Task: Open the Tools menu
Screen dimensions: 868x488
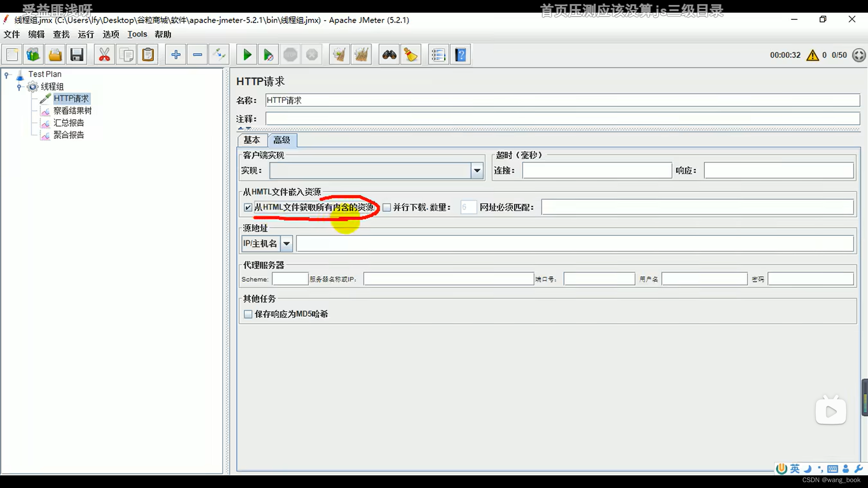Action: pyautogui.click(x=137, y=34)
